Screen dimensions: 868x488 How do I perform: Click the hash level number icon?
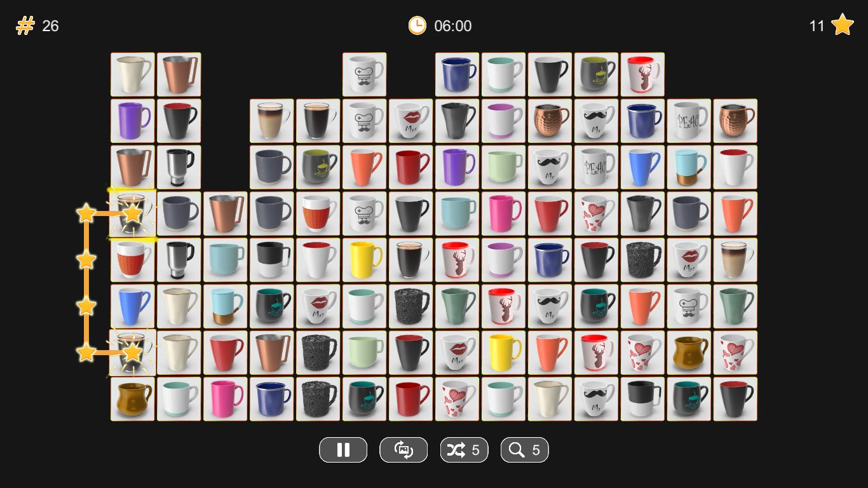(x=25, y=25)
